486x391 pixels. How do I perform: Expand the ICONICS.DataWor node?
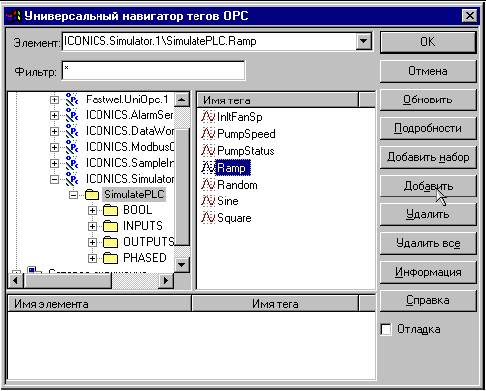tap(54, 132)
